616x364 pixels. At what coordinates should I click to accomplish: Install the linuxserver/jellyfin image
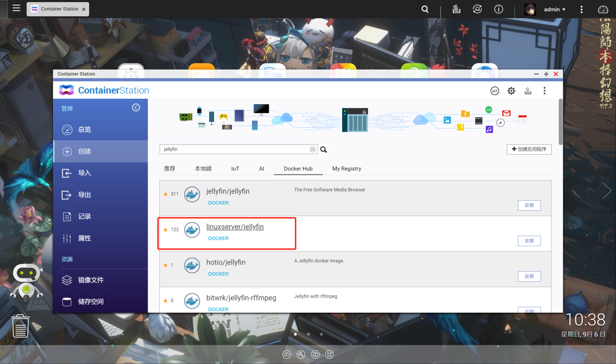tap(529, 241)
